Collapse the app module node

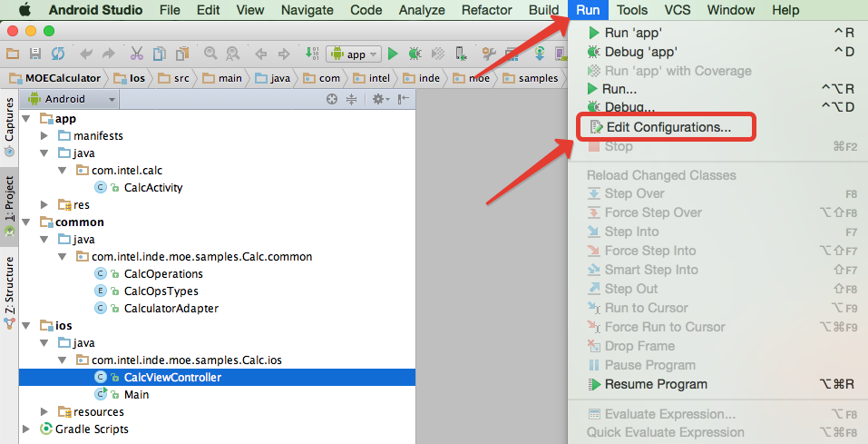coord(25,119)
